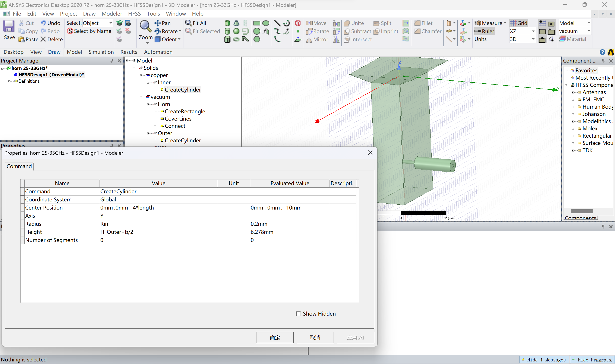Draw a rectangle sheet

pyautogui.click(x=257, y=23)
